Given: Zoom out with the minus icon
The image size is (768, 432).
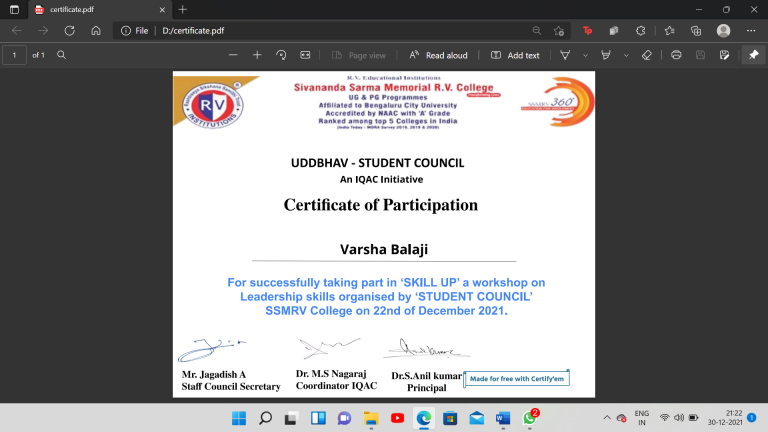Looking at the screenshot, I should tap(233, 55).
